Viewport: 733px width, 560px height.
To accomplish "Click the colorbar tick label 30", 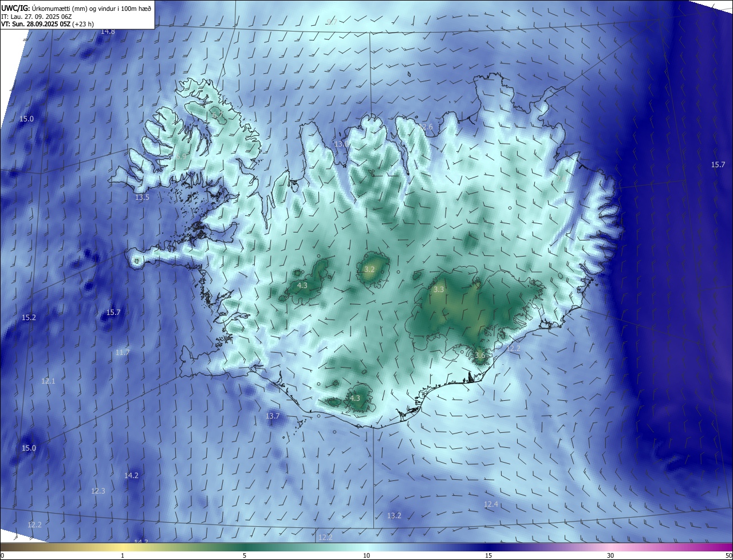I will coord(610,555).
